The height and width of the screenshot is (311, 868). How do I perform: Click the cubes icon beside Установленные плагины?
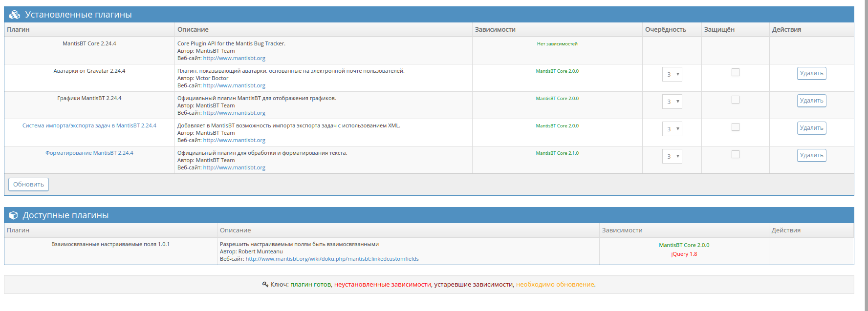pos(15,15)
